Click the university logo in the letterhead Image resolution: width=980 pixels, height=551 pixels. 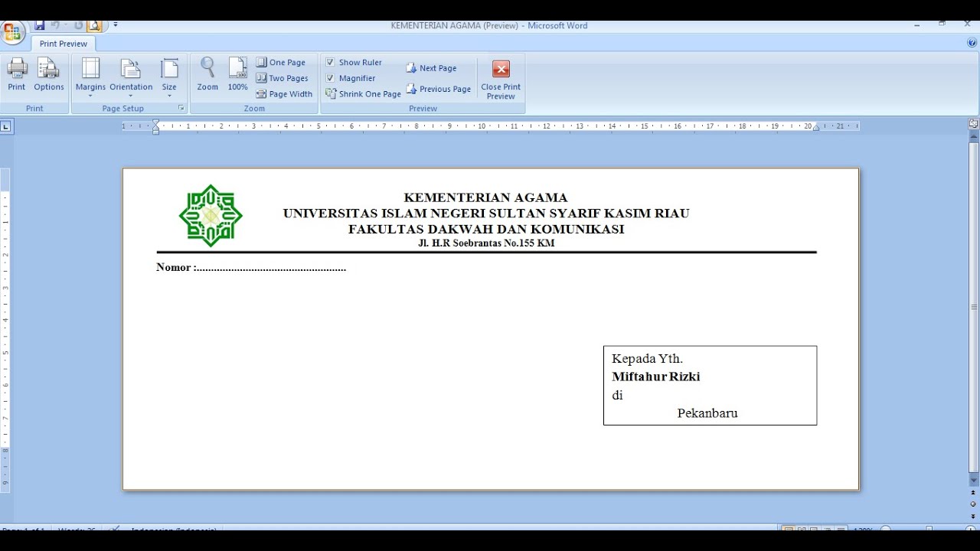click(211, 216)
